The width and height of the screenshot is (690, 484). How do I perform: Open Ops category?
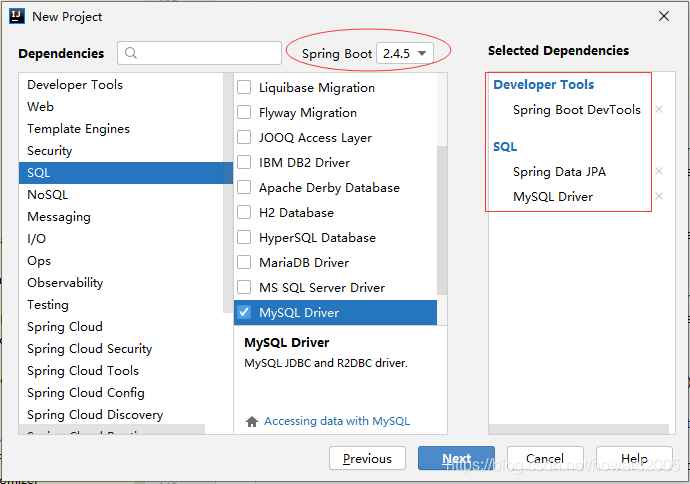121,260
